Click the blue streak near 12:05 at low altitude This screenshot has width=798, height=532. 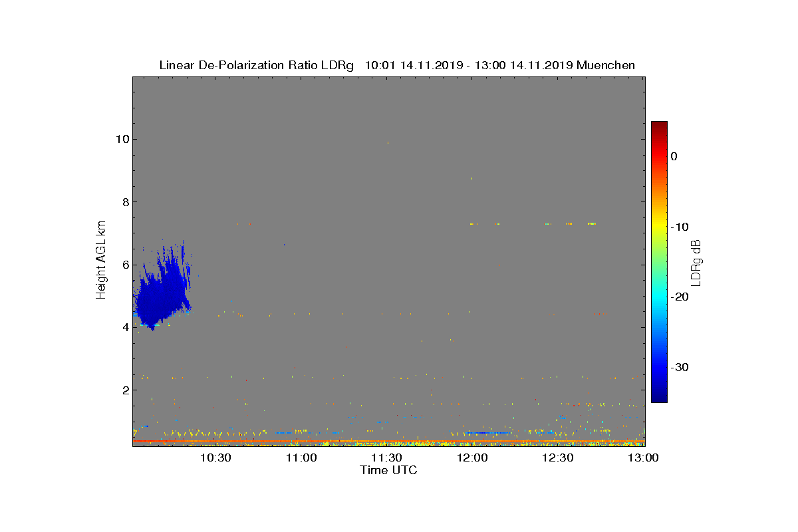(487, 433)
